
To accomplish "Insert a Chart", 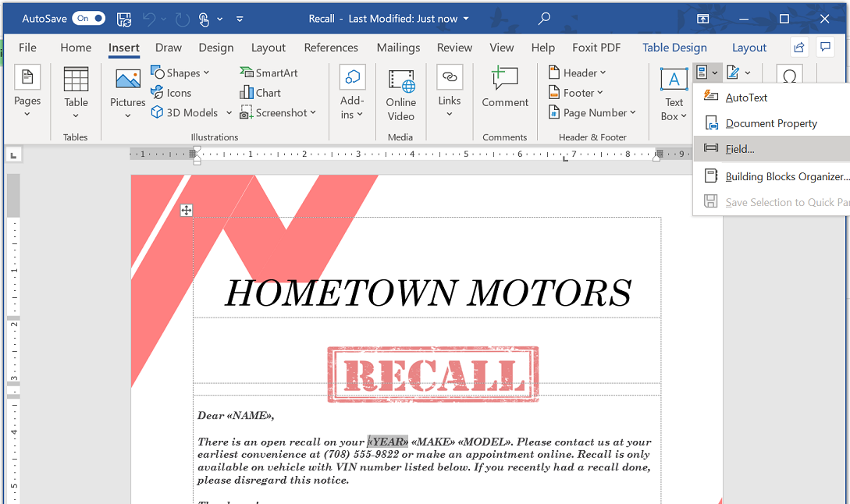I will pos(260,93).
